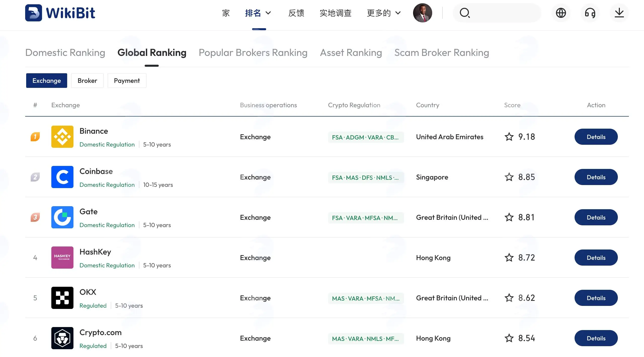Click Binance's FSA·ADGM·VARA regulation tag
Image resolution: width=644 pixels, height=357 pixels.
click(x=366, y=137)
